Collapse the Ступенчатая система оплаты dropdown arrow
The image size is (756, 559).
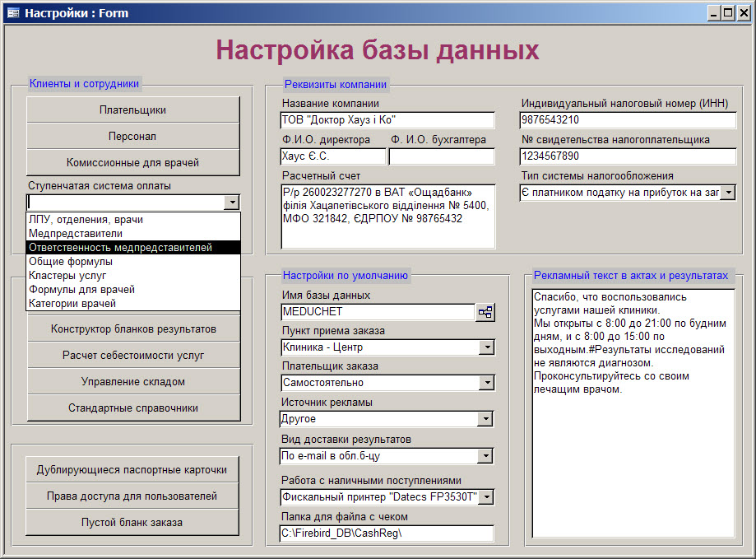tap(232, 202)
